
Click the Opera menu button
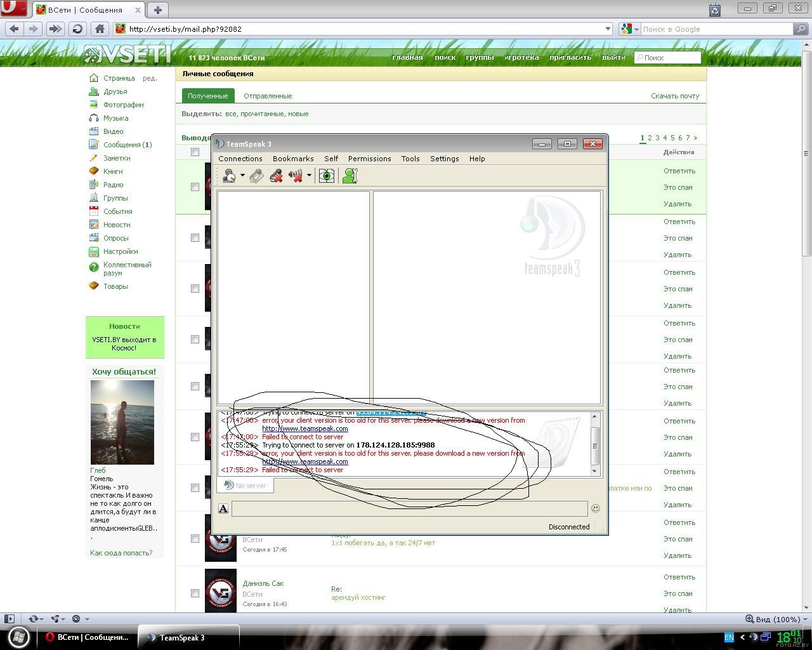click(x=13, y=9)
